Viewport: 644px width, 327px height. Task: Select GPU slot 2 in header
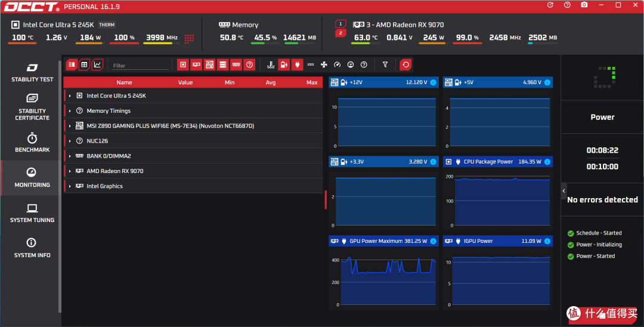(x=340, y=33)
